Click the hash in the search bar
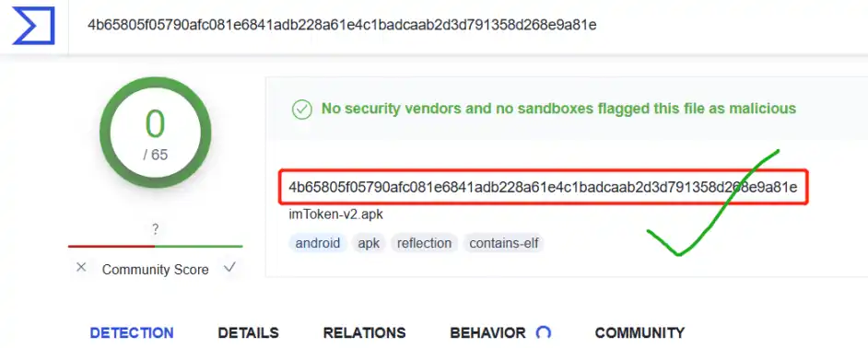The height and width of the screenshot is (348, 868). click(x=342, y=25)
